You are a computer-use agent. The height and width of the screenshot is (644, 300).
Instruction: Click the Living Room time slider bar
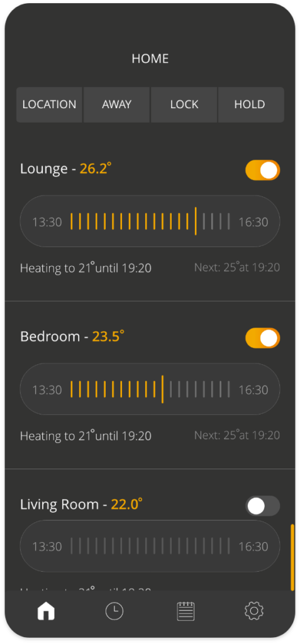point(150,546)
